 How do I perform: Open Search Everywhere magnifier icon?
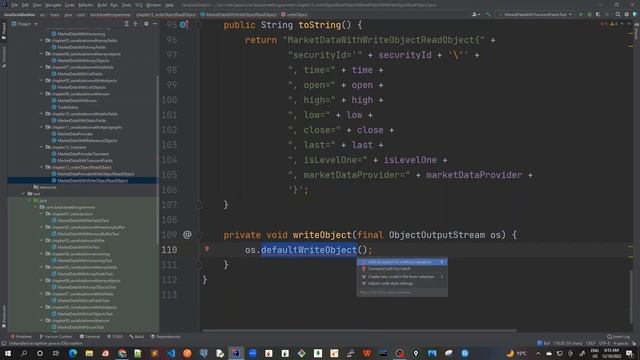618,14
